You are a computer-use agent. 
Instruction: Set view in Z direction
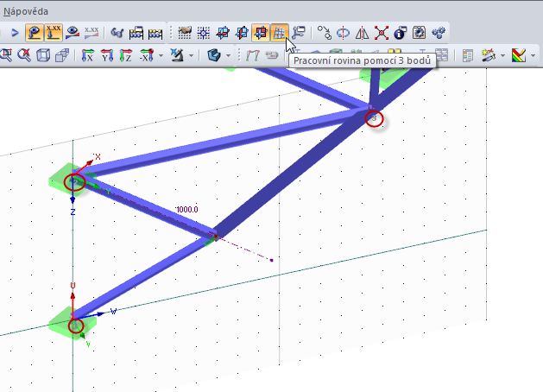tap(126, 55)
